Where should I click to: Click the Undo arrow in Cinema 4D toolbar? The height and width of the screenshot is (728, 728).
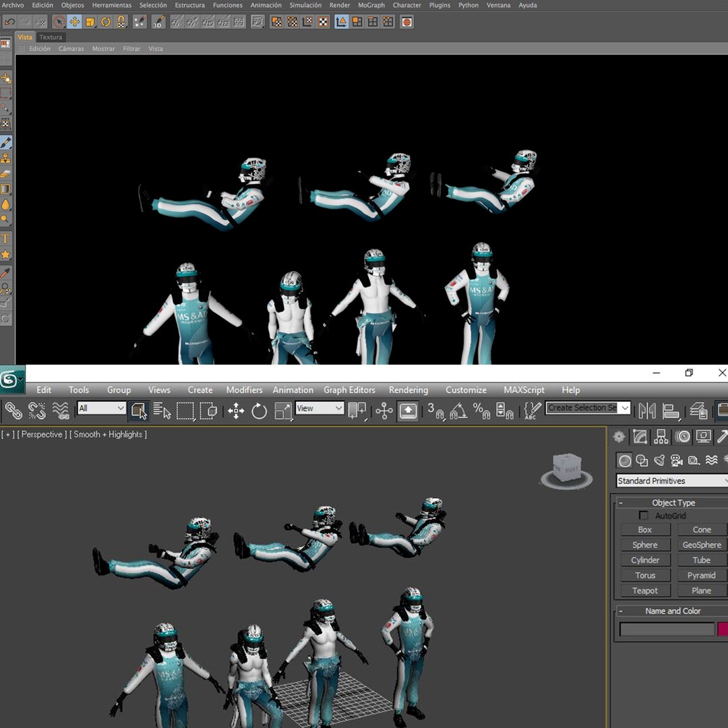pyautogui.click(x=10, y=22)
